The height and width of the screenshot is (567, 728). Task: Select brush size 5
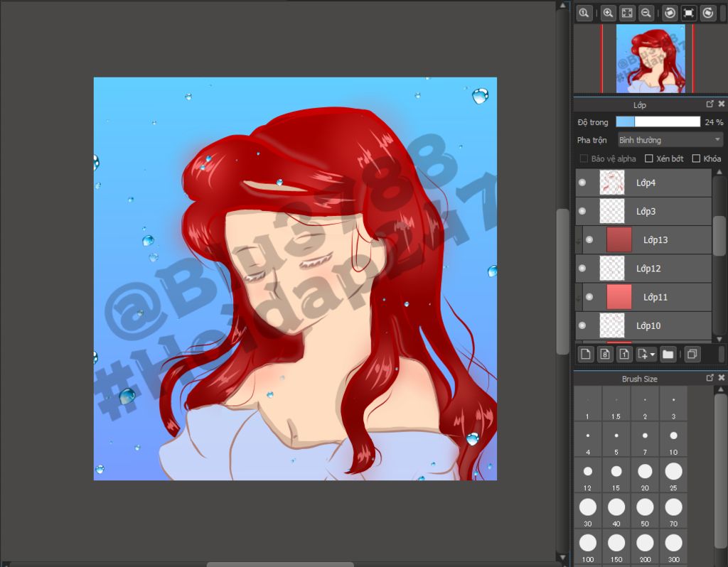pos(616,440)
